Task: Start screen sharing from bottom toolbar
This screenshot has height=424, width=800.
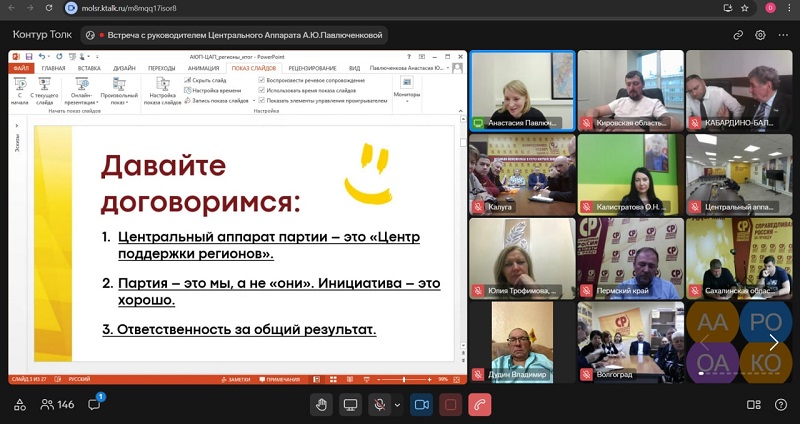Action: point(351,405)
